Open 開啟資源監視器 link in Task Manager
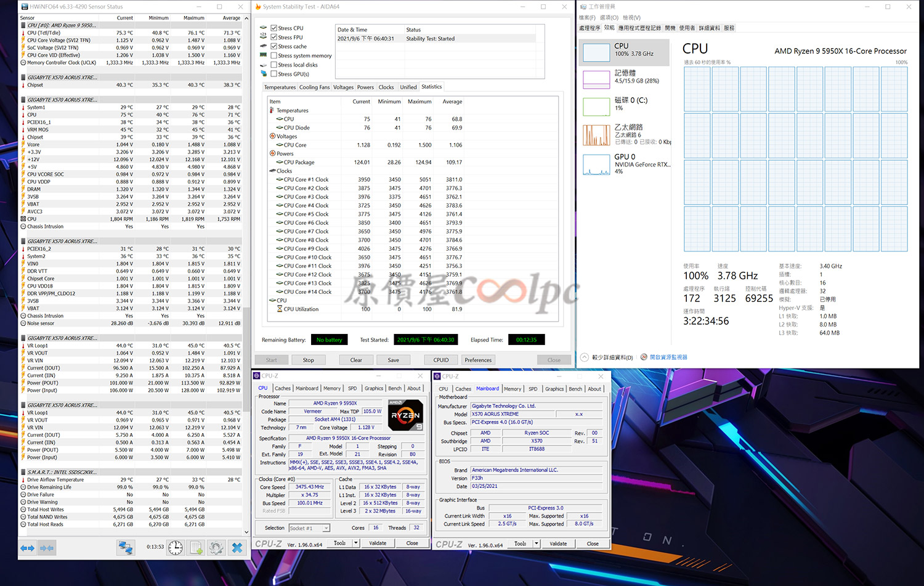The width and height of the screenshot is (924, 586). pyautogui.click(x=668, y=357)
